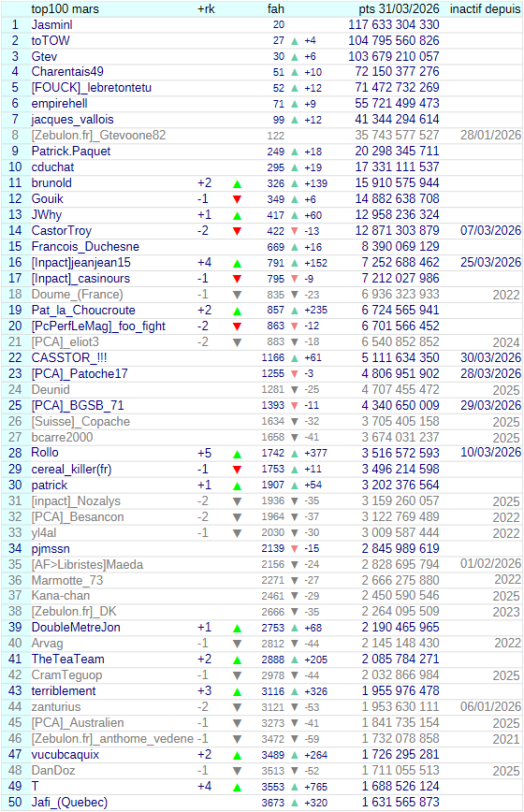Image resolution: width=524 pixels, height=812 pixels.
Task: Open the Charentais49 player entry
Action: pyautogui.click(x=67, y=71)
